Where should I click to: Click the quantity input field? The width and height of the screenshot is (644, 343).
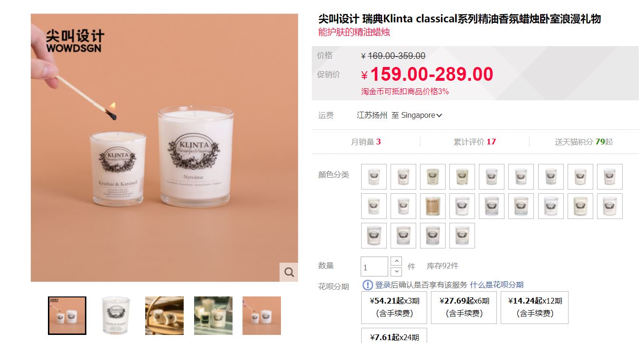pyautogui.click(x=374, y=267)
